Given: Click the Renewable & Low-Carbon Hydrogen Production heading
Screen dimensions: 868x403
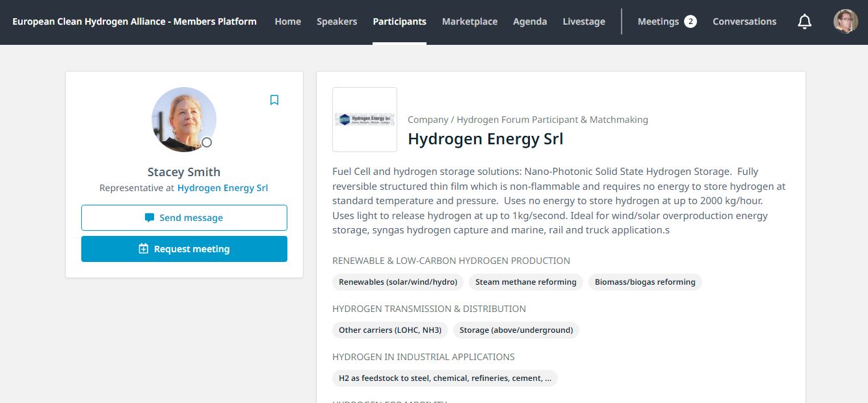Looking at the screenshot, I should [x=451, y=261].
